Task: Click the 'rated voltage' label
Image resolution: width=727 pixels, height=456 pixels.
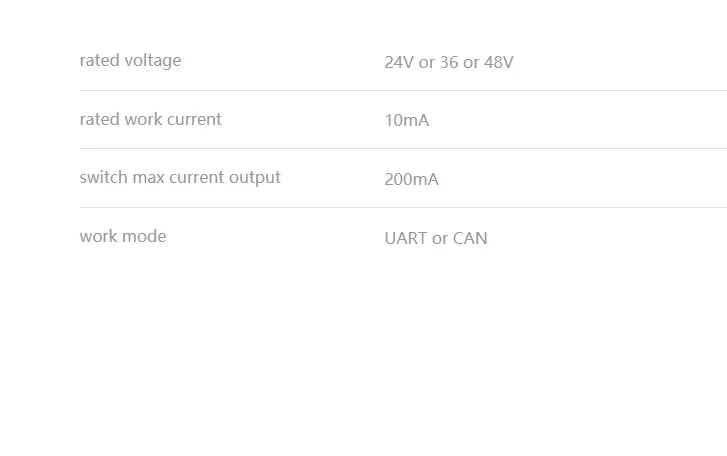Action: point(130,61)
